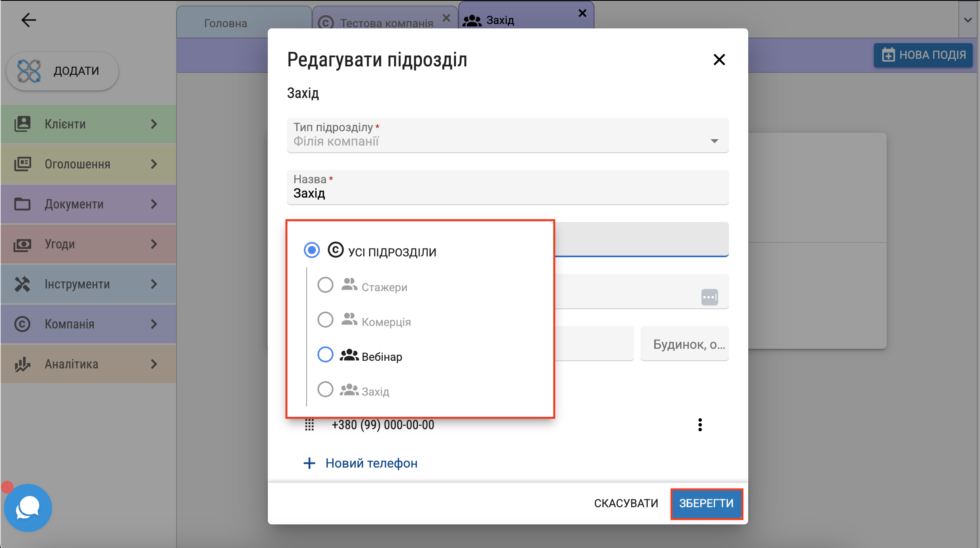Image resolution: width=980 pixels, height=548 pixels.
Task: Select the Усі підрозділи radio button
Action: (x=311, y=250)
